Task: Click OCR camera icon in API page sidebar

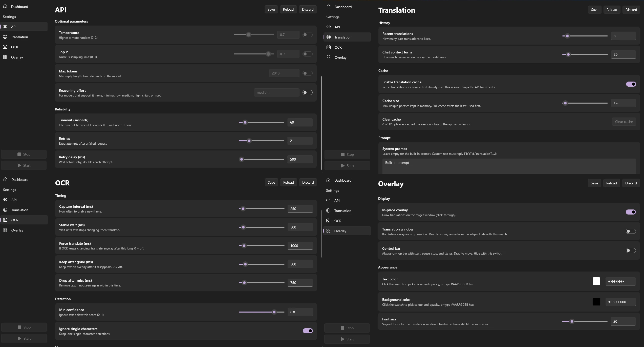Action: (x=5, y=47)
